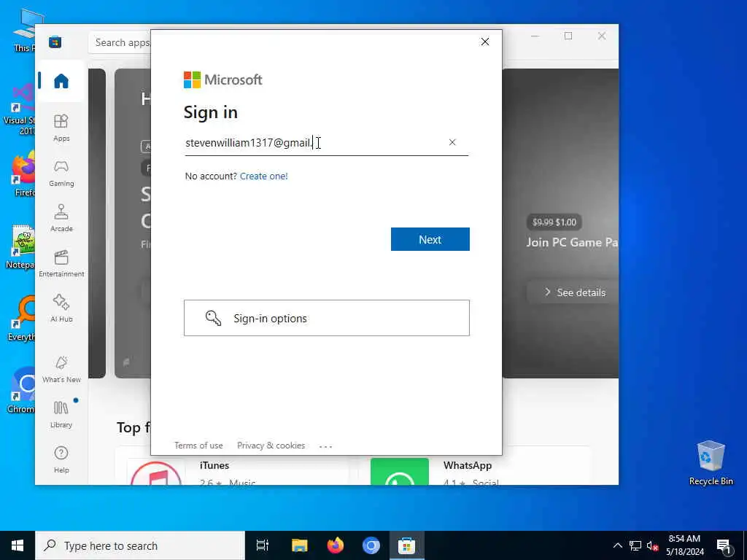Select the Firefox desktop shortcut
This screenshot has width=747, height=560.
pos(24,174)
